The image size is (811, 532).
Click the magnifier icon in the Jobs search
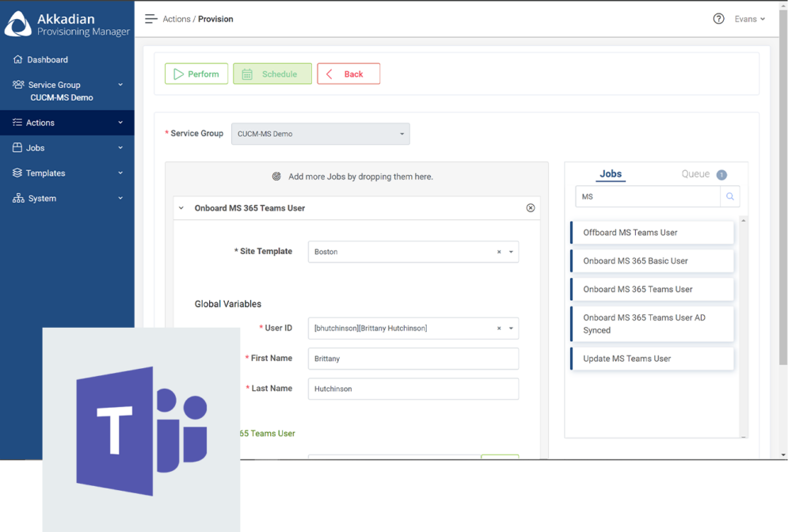729,196
